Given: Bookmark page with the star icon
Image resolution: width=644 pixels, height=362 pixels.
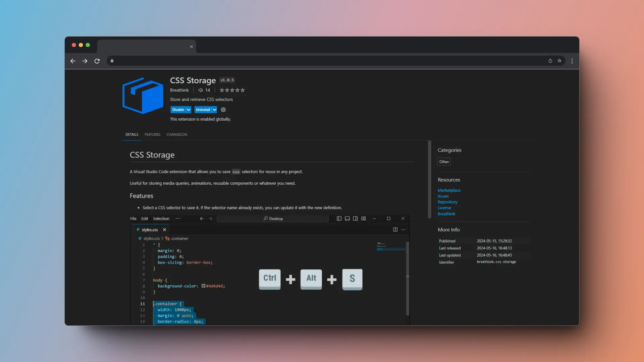Looking at the screenshot, I should (559, 61).
